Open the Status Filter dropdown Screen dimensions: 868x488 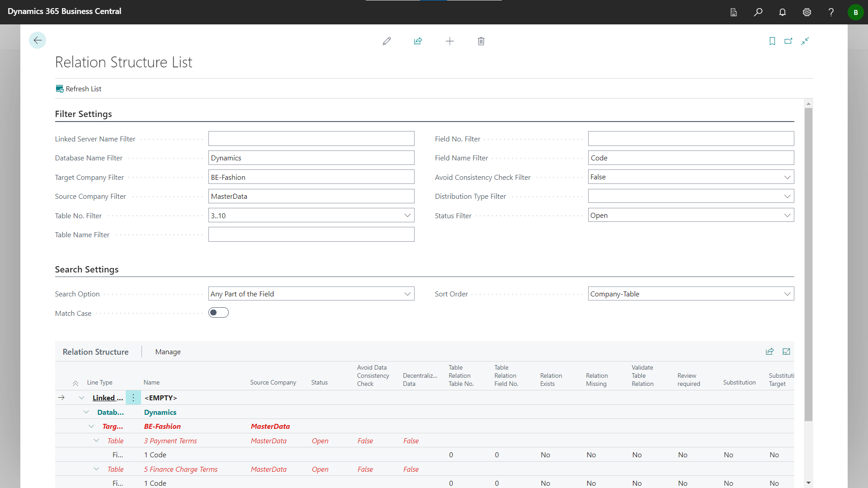(x=787, y=216)
